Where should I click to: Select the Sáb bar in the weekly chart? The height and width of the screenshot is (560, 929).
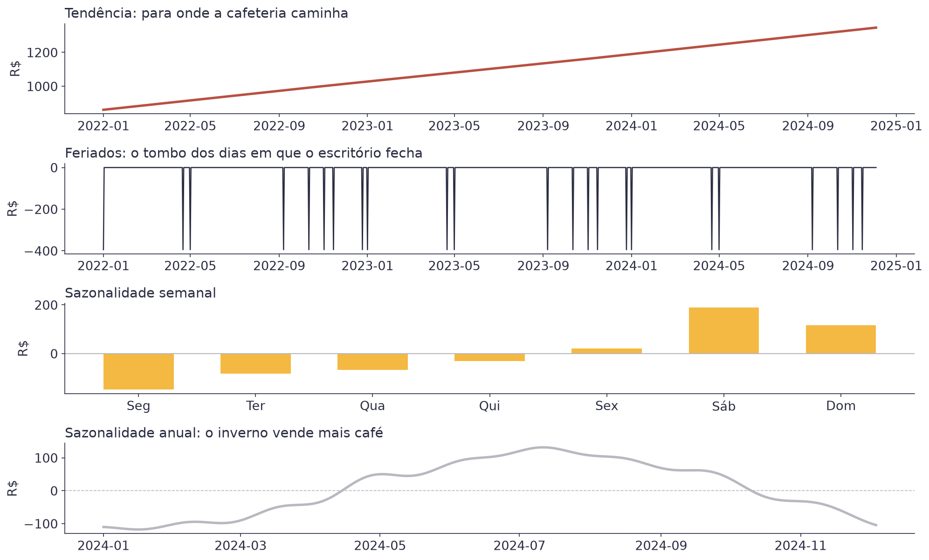point(724,330)
